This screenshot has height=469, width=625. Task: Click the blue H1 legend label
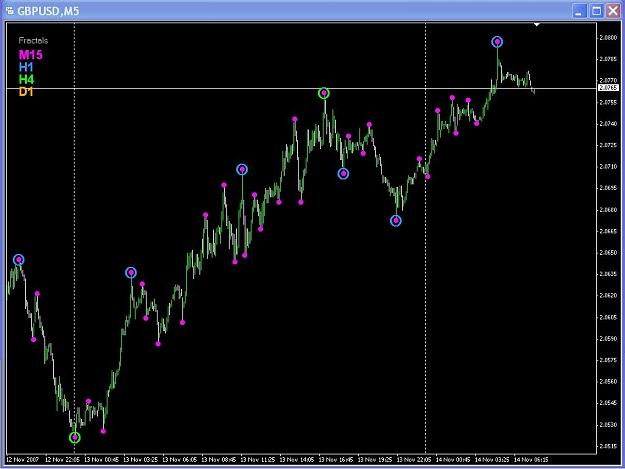click(26, 67)
